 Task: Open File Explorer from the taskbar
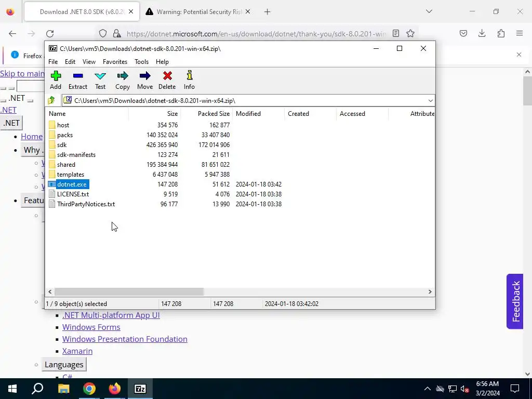[63, 389]
